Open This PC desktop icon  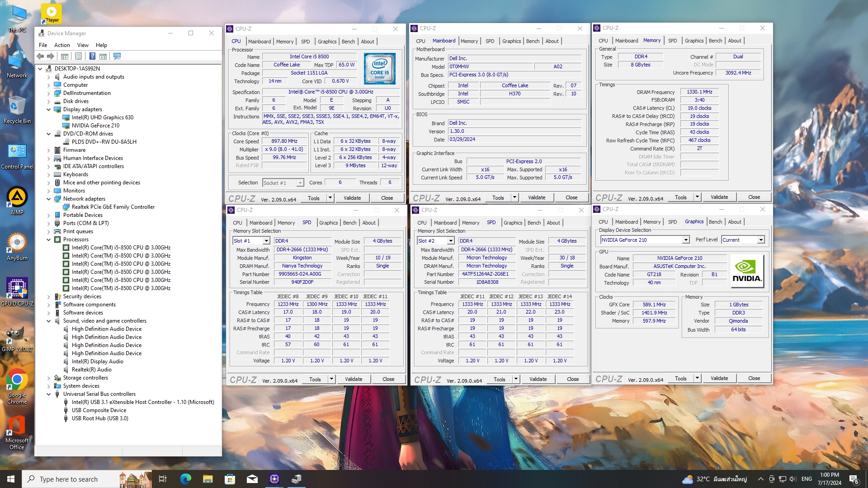[17, 19]
